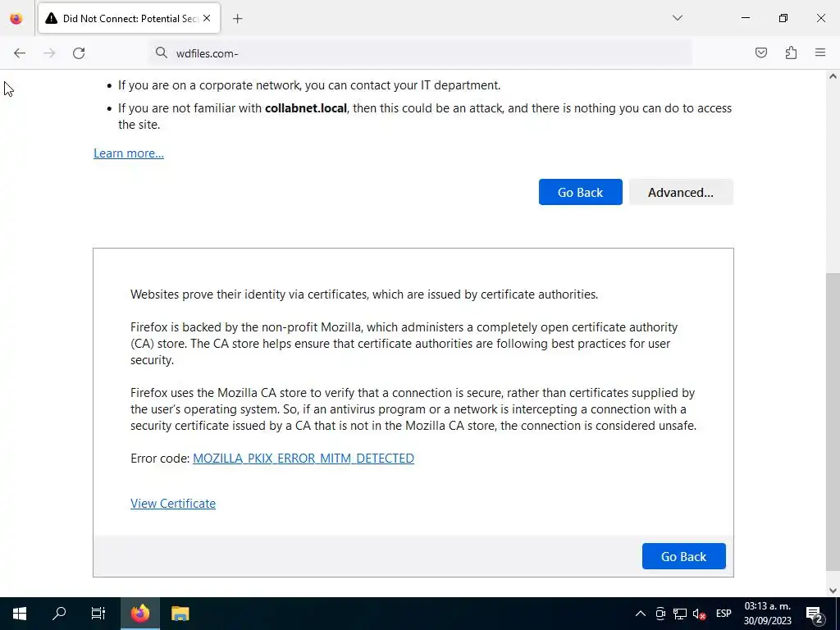Click the muted volume tray icon

pos(699,614)
